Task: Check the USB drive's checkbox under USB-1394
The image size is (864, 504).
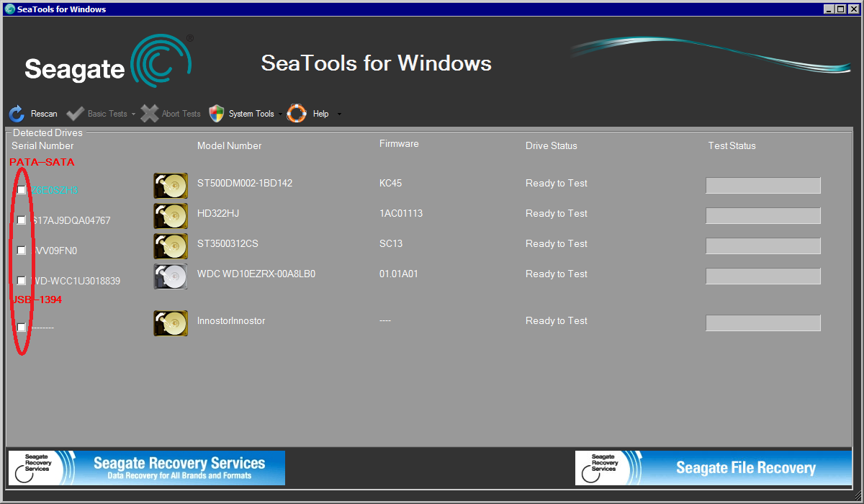Action: pos(22,327)
